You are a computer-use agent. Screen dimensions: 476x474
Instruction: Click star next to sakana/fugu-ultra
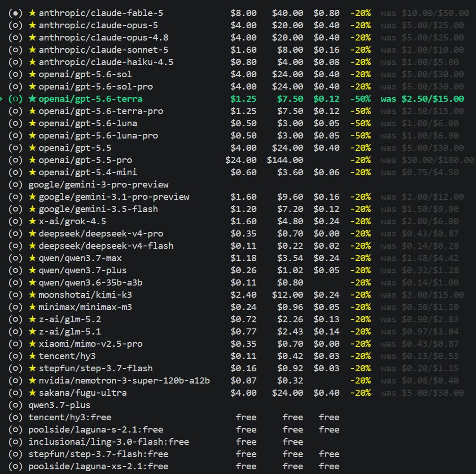(x=32, y=392)
